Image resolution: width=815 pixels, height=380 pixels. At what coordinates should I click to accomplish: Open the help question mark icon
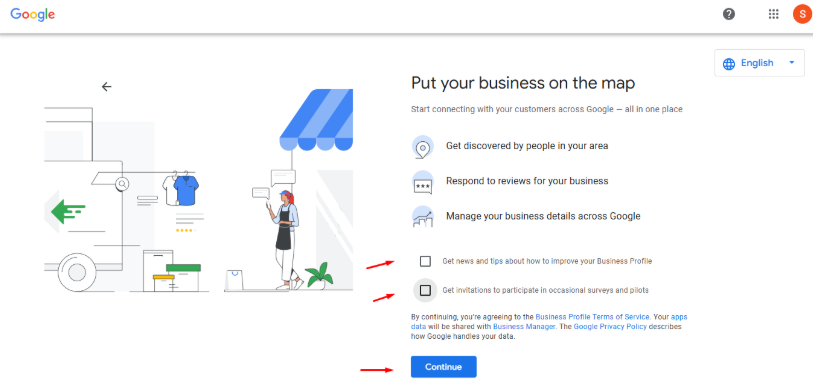point(729,14)
